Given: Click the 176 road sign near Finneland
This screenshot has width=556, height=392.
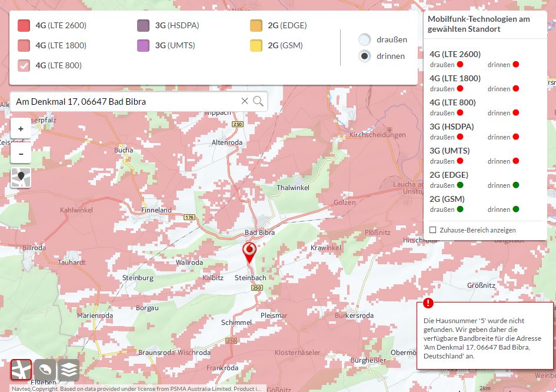Looking at the screenshot, I should click(x=189, y=217).
